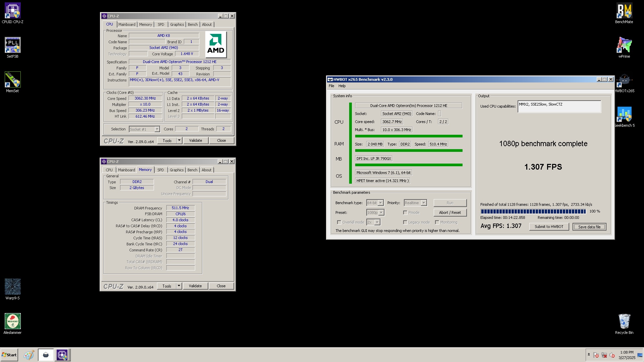Open the Preset 1080p dropdown
This screenshot has width=644, height=362.
[375, 213]
